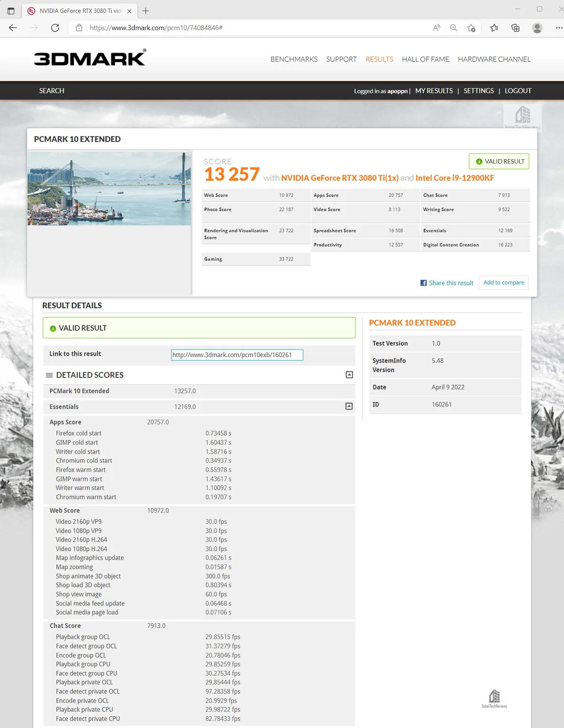This screenshot has height=728, width=564.
Task: Open the Support menu
Action: pyautogui.click(x=341, y=59)
